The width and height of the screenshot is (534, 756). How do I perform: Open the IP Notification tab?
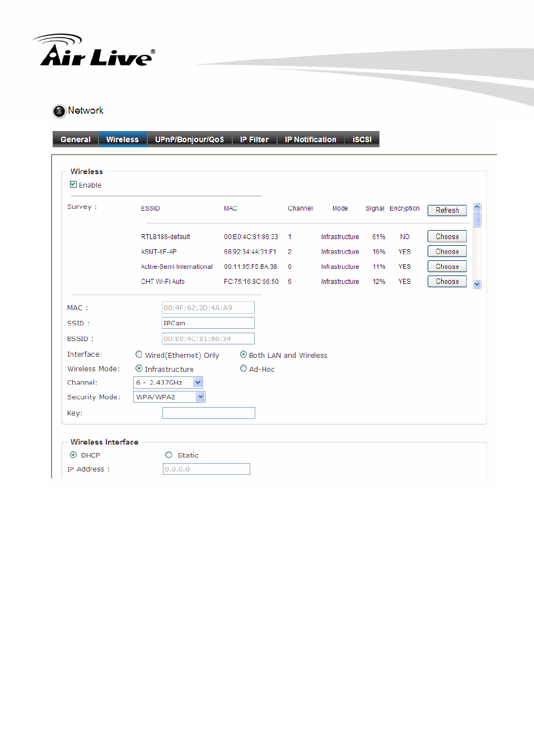311,139
